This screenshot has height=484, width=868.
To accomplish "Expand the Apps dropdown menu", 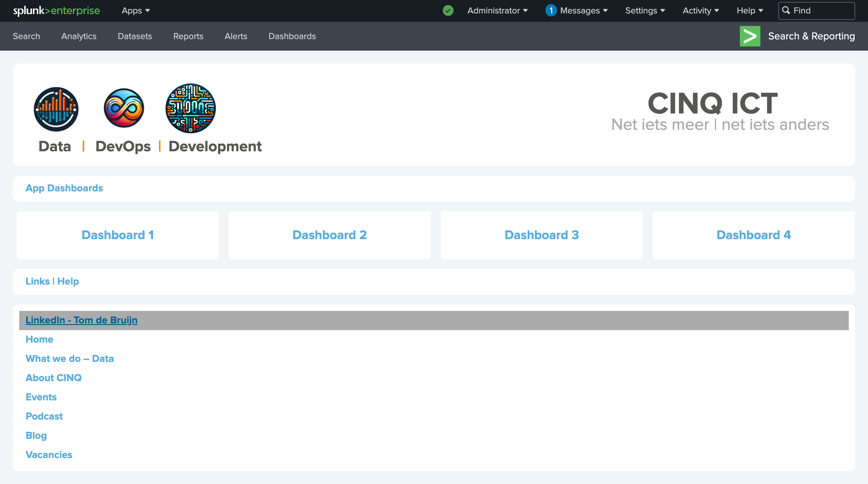I will (x=135, y=11).
